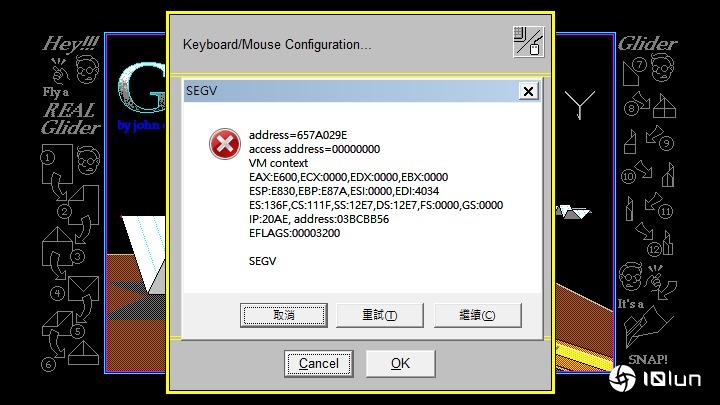The width and height of the screenshot is (720, 405).
Task: Click the large G title letter
Action: click(x=142, y=88)
